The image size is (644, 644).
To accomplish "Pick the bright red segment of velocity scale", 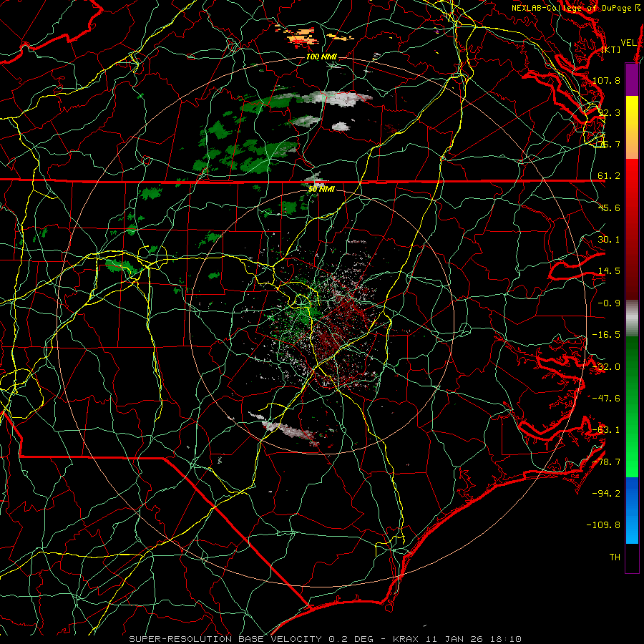I will pyautogui.click(x=632, y=181).
